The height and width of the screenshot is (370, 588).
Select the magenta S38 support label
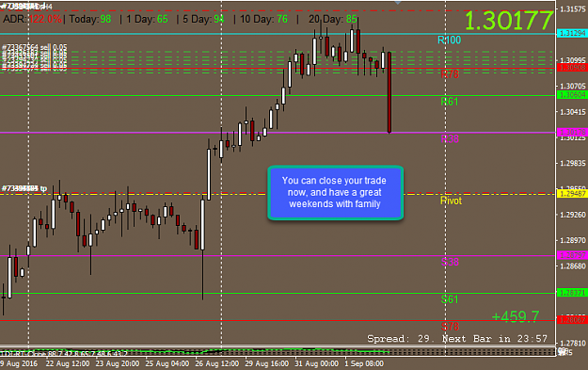coord(450,262)
